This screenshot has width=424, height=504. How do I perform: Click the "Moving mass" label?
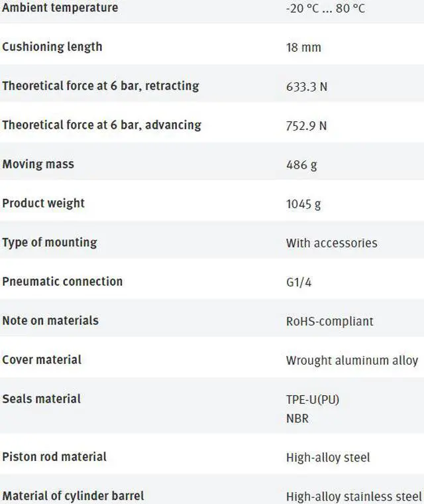pyautogui.click(x=38, y=164)
